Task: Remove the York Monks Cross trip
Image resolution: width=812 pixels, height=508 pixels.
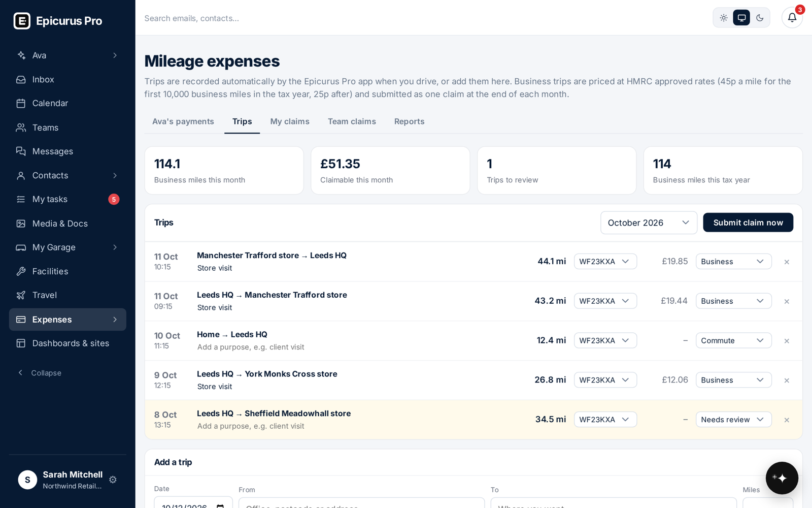Action: pyautogui.click(x=787, y=380)
